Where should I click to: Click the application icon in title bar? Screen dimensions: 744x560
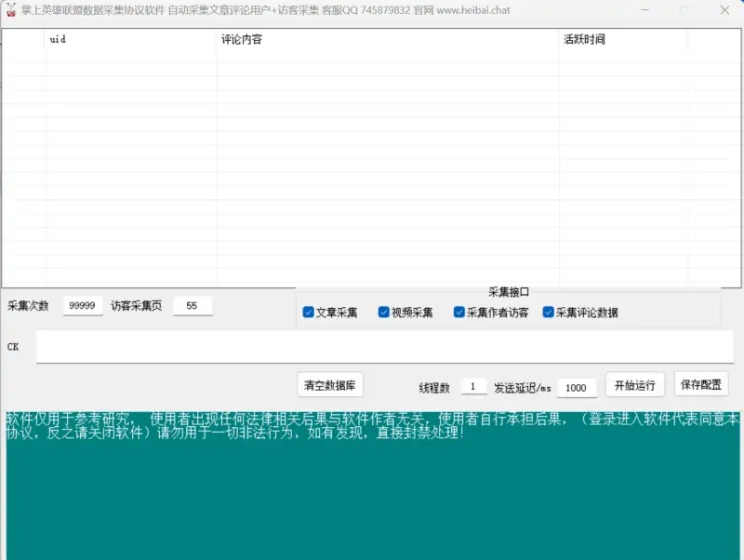[x=13, y=10]
